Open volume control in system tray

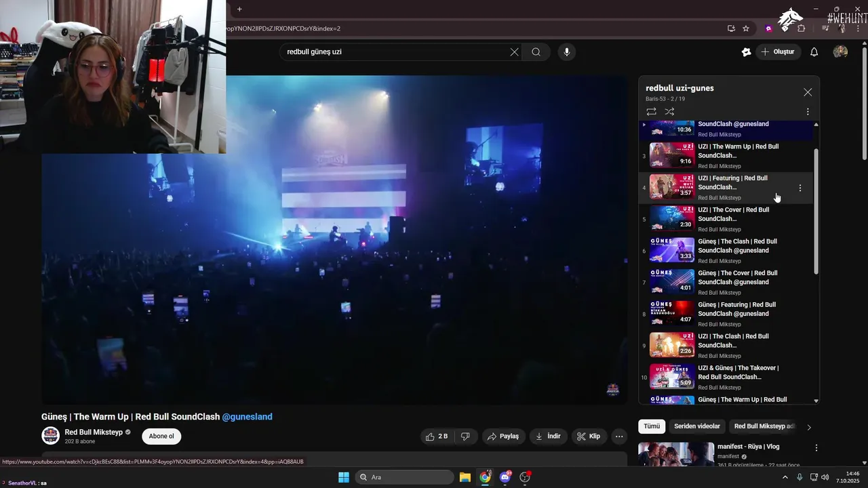tap(825, 477)
